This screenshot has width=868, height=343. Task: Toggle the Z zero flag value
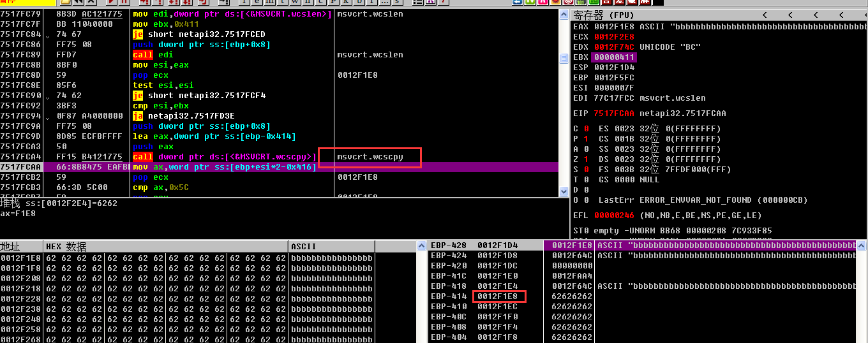pyautogui.click(x=586, y=159)
